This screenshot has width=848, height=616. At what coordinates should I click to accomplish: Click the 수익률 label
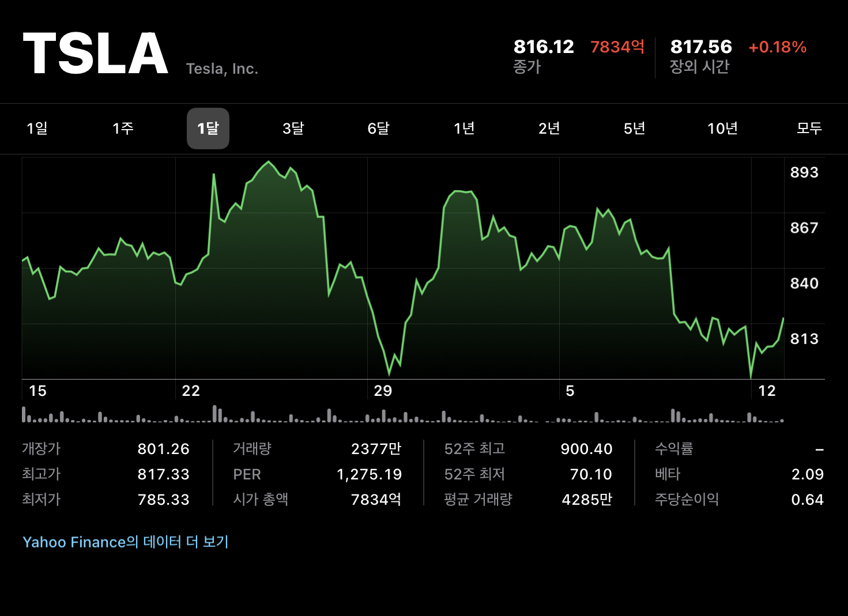[674, 449]
